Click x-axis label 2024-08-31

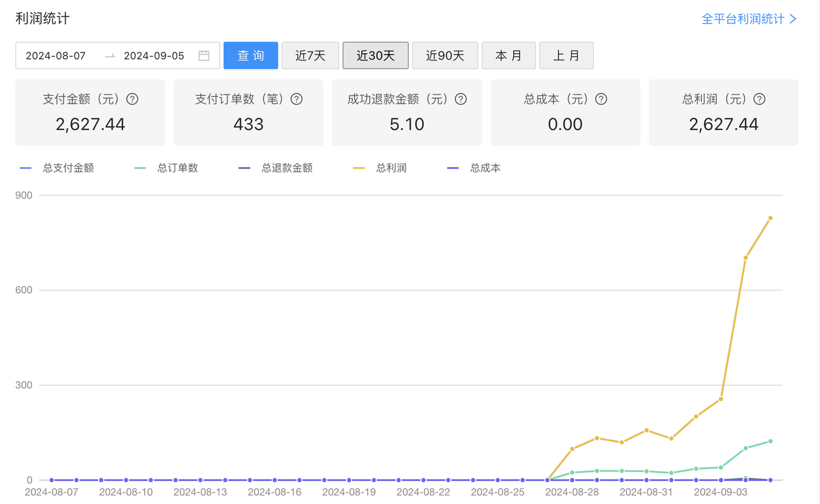pos(646,492)
